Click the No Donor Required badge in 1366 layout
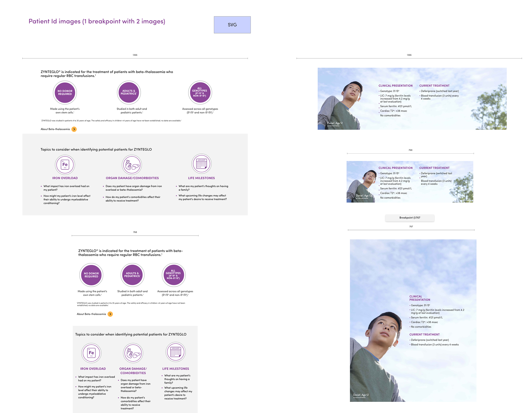This screenshot has height=413, width=532. coord(65,92)
